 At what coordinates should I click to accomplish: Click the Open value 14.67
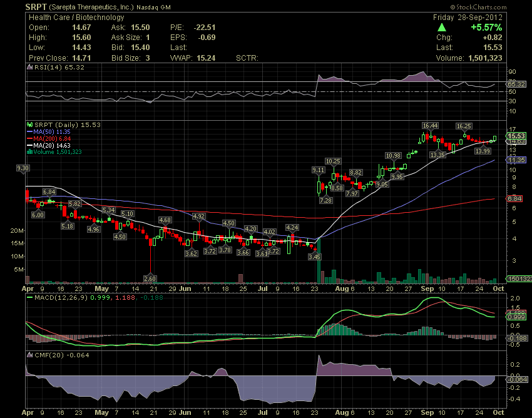pos(81,28)
